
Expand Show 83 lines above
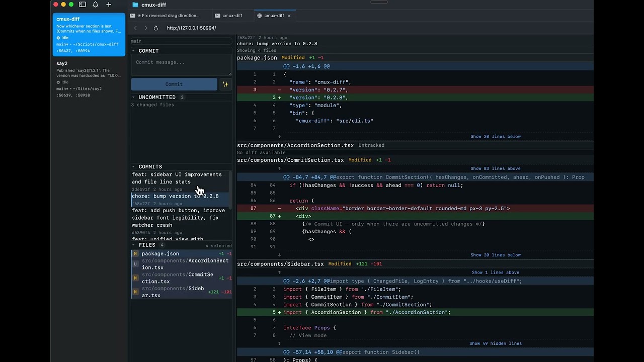pyautogui.click(x=496, y=168)
